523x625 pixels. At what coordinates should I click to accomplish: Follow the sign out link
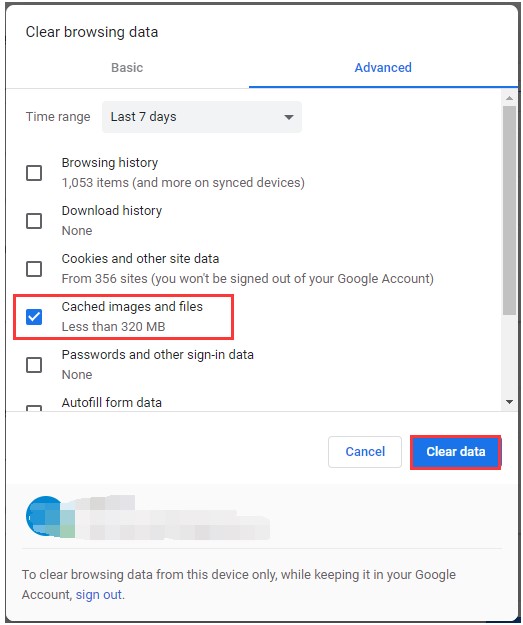[x=98, y=595]
